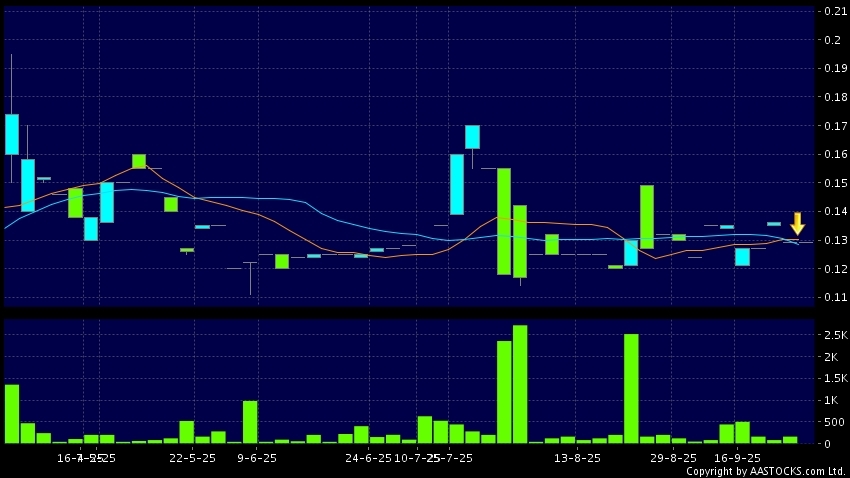Click the tall green candlestick falling from 0.155
Screen dimensions: 850x478
tap(504, 221)
